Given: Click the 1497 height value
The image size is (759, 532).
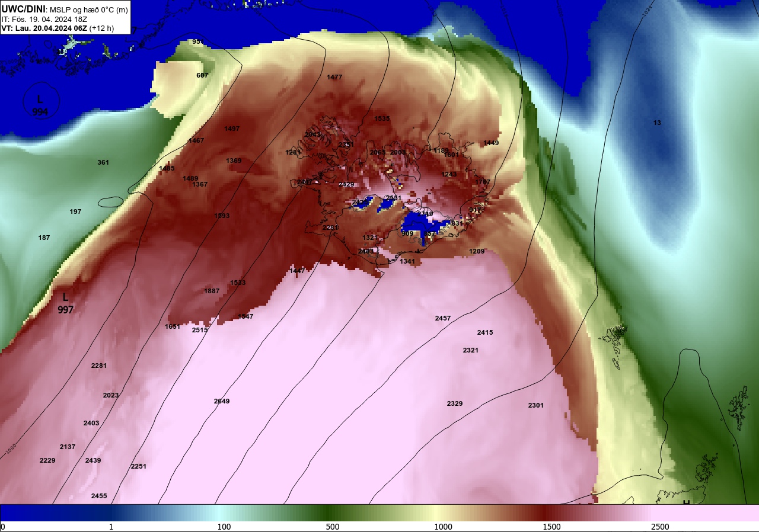Looking at the screenshot, I should pyautogui.click(x=232, y=129).
